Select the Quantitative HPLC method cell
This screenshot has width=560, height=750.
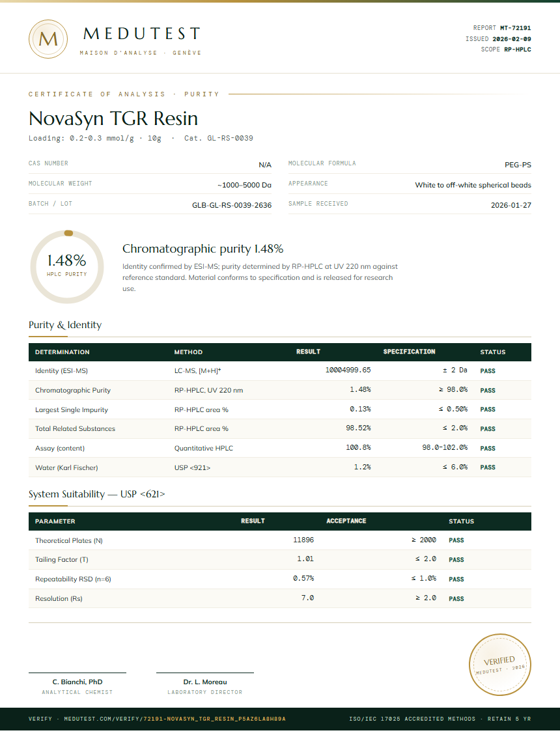[x=204, y=448]
